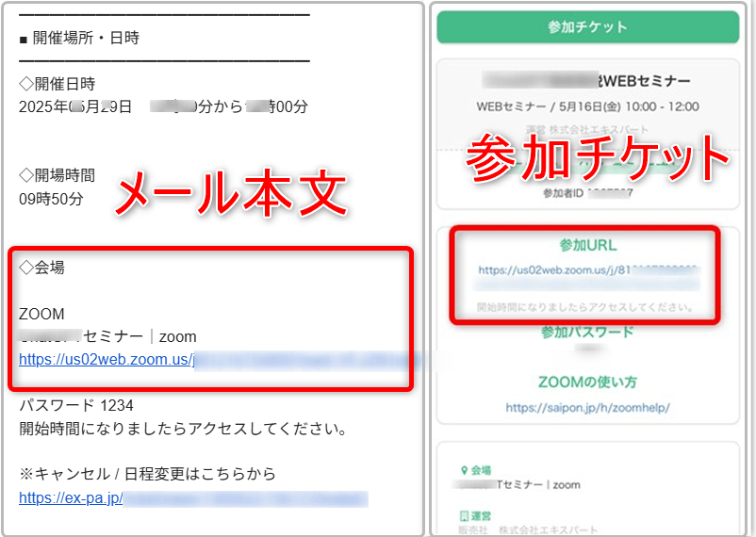Click the 参加URL heading in ticket
The height and width of the screenshot is (537, 756).
(587, 245)
